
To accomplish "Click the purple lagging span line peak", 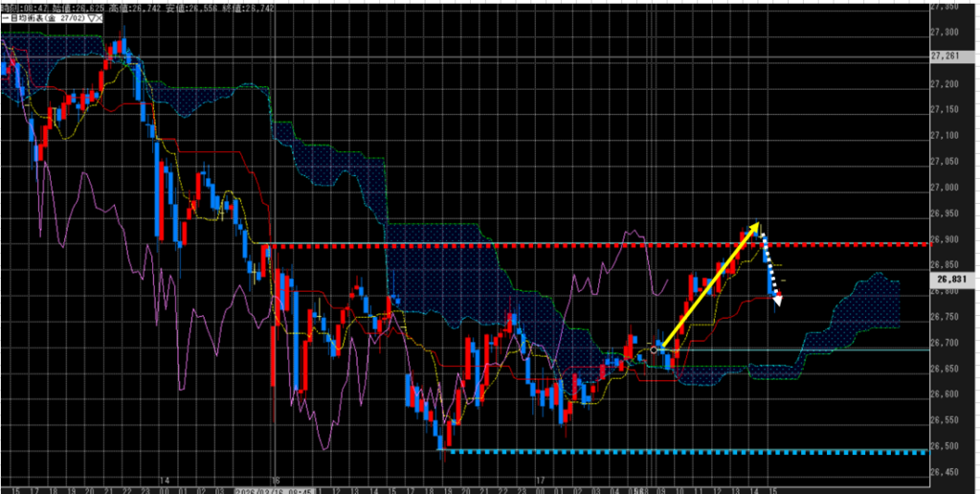I will coord(631,233).
